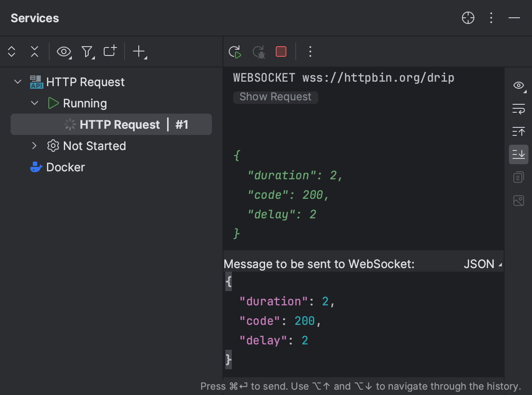
Task: Click the Show Request button
Action: (x=275, y=97)
